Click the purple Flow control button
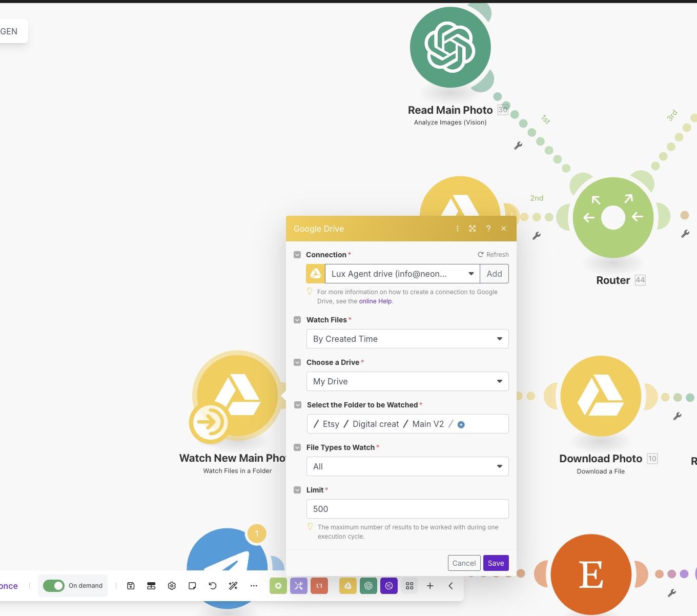This screenshot has height=616, width=697. tap(299, 586)
